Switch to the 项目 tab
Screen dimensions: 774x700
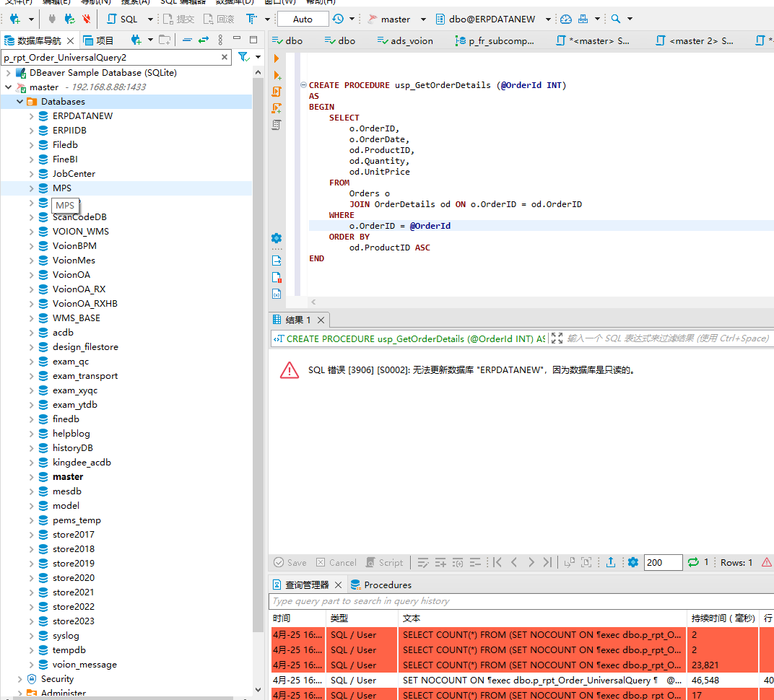click(99, 40)
